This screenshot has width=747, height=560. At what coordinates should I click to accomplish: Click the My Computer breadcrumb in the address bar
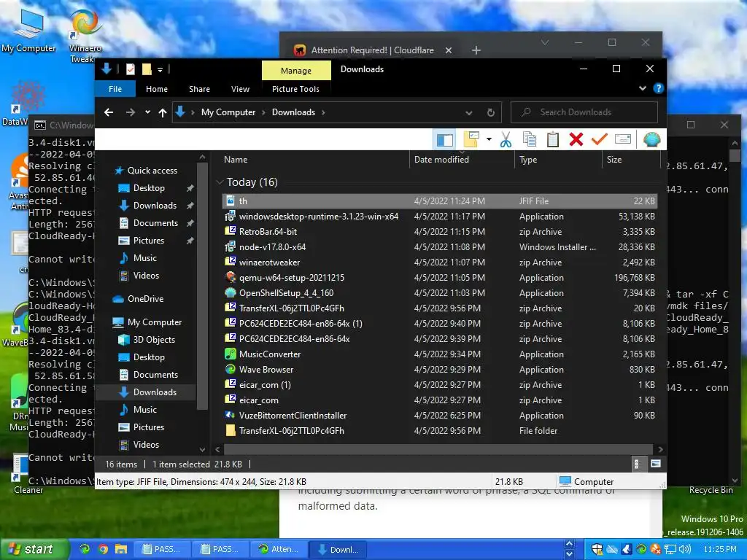pos(228,112)
